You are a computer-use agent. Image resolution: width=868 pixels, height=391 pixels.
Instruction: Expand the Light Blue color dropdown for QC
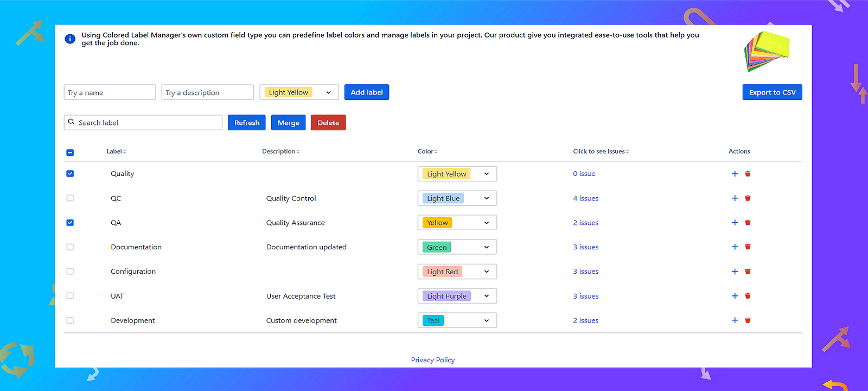(x=457, y=198)
